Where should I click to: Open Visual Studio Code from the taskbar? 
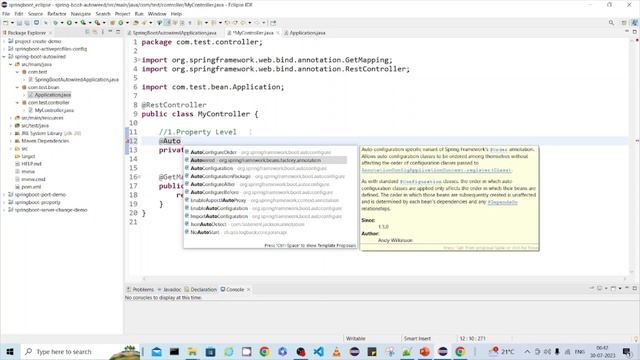click(318, 351)
